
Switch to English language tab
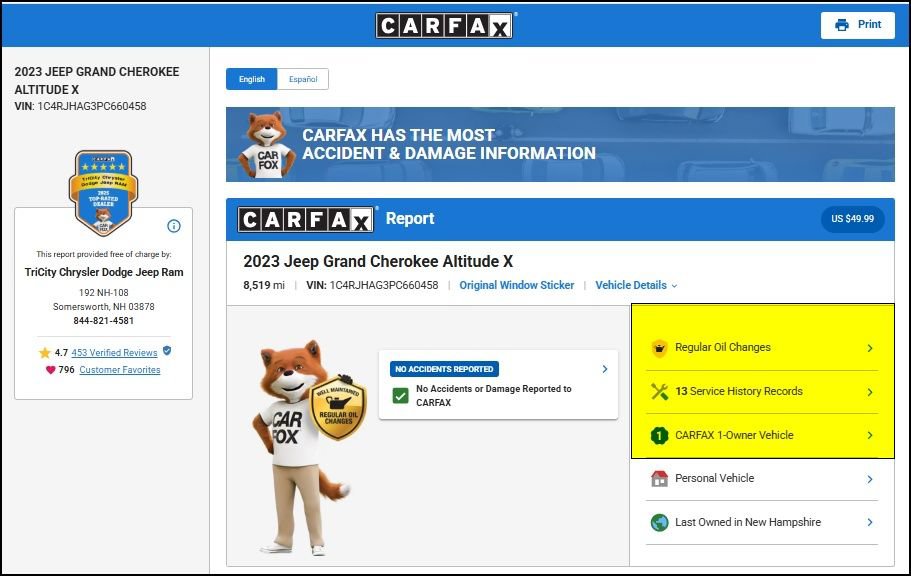point(252,79)
